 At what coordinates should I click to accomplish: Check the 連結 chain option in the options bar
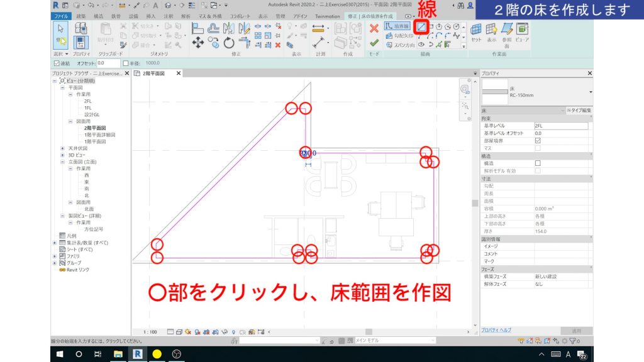tap(56, 63)
